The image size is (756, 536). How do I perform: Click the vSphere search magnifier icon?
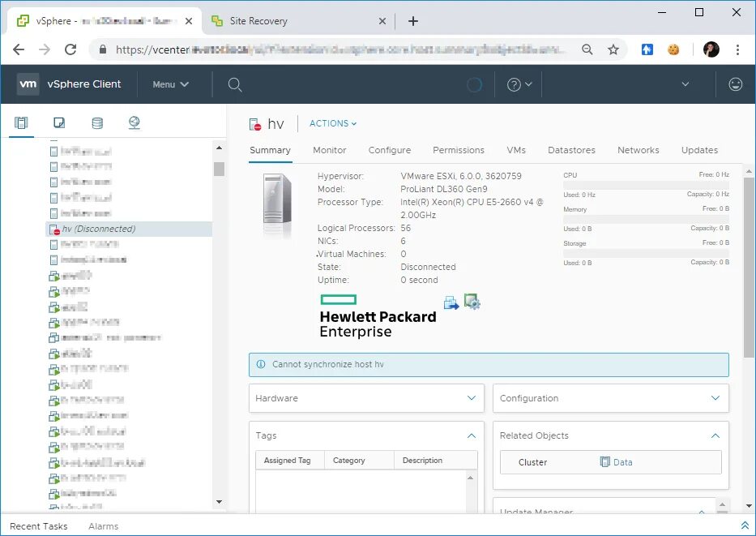(x=235, y=85)
